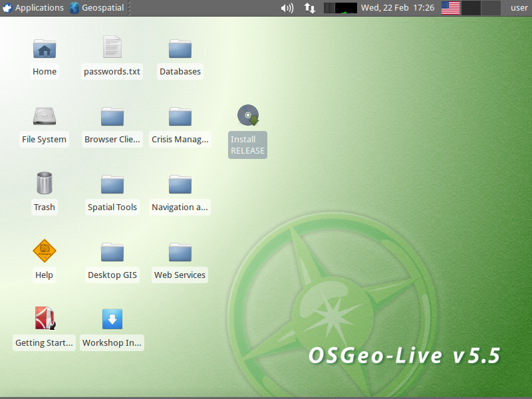Open the Navigation folder icon
This screenshot has height=399, width=532.
pyautogui.click(x=180, y=184)
